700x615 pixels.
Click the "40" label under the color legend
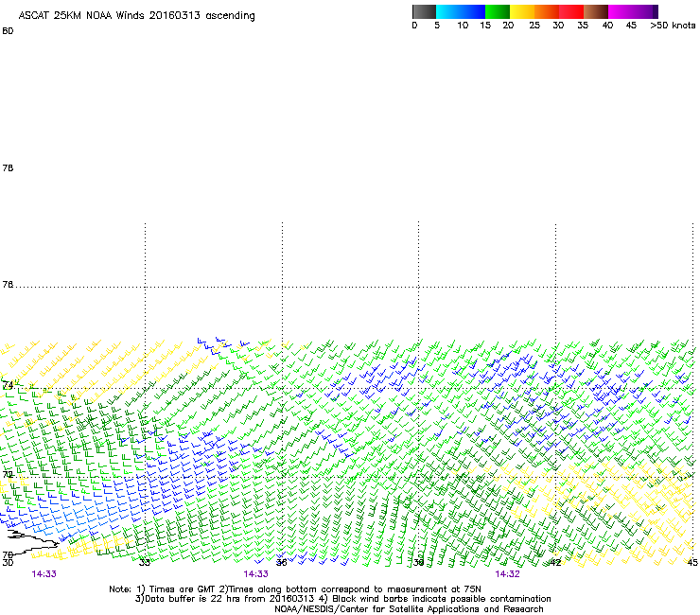607,26
